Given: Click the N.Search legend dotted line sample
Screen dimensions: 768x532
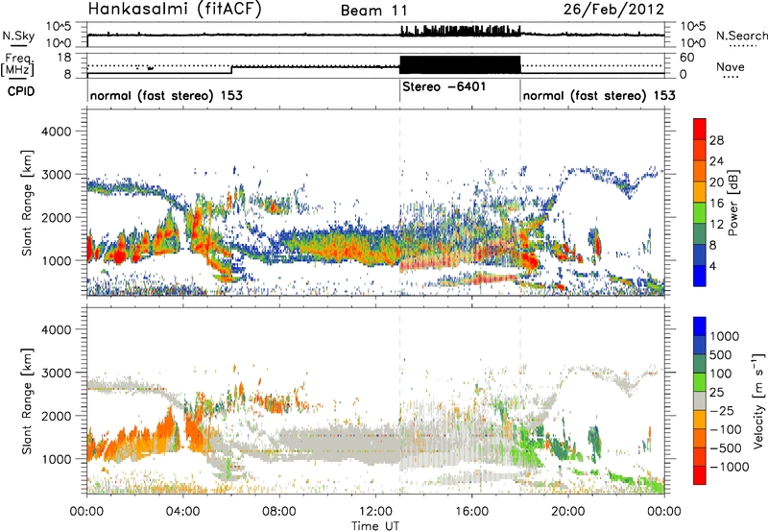Looking at the screenshot, I should [743, 46].
